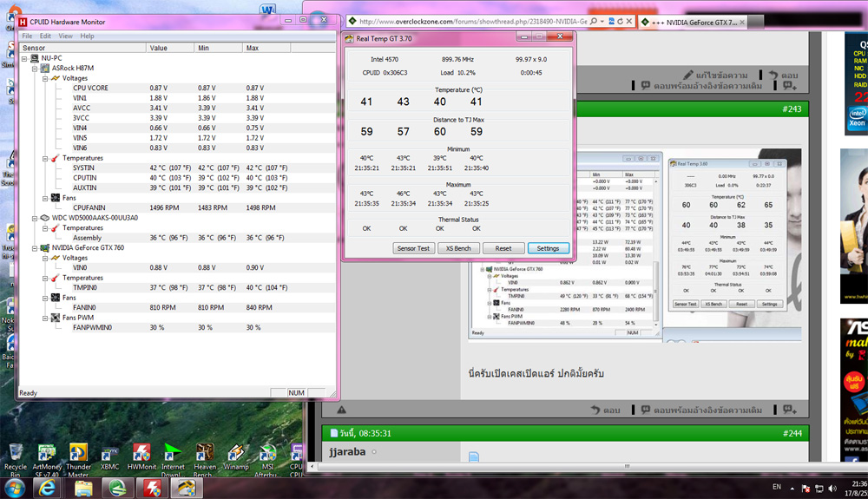Collapse the NVIDIA GeForce GTX 760 node
Image resolution: width=868 pixels, height=499 pixels.
click(35, 247)
